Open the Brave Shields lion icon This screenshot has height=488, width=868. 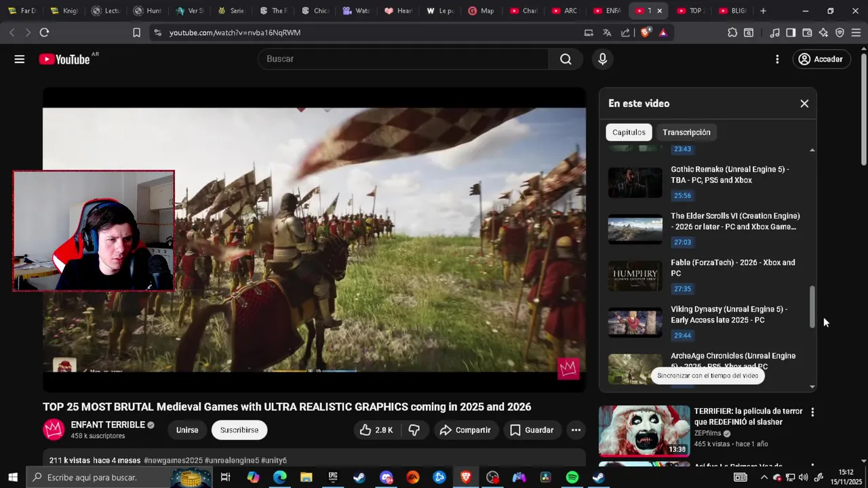click(x=645, y=33)
